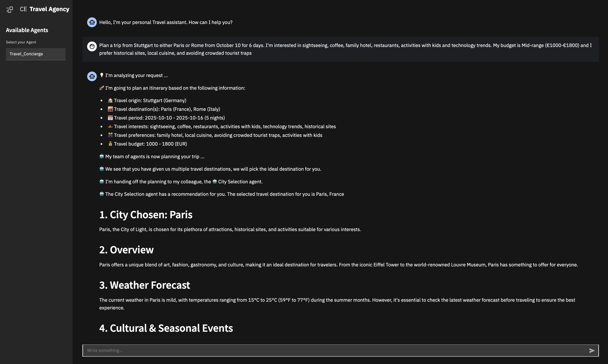Click the "2. Overview" heading
Image resolution: width=608 pixels, height=364 pixels.
coord(126,250)
